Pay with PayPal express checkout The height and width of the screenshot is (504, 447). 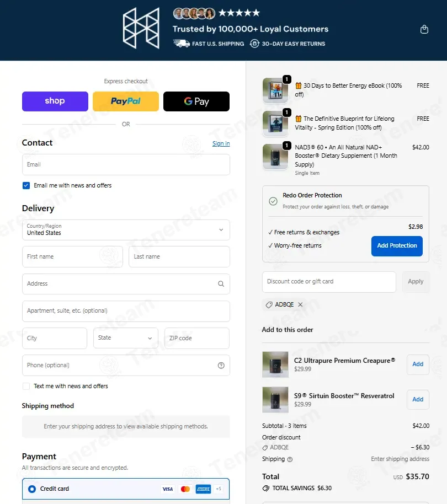126,101
